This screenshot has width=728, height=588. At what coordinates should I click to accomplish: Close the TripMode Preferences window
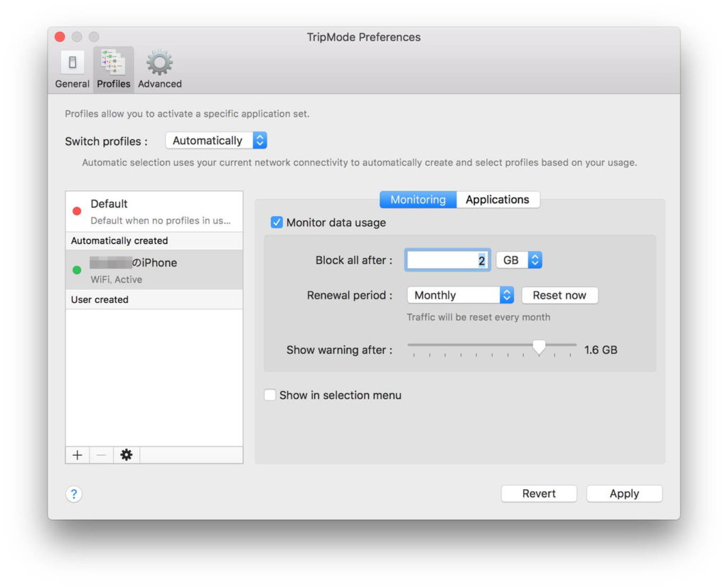pyautogui.click(x=60, y=37)
